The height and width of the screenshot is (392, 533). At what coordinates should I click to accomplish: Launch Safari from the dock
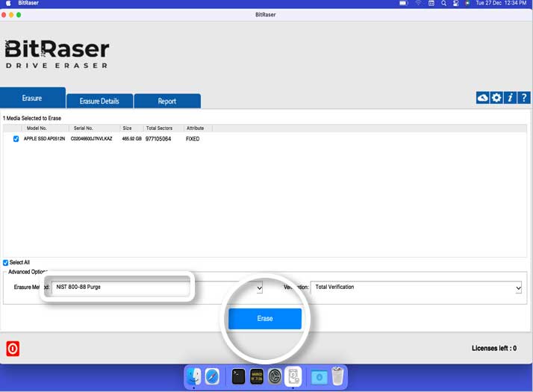pos(212,377)
